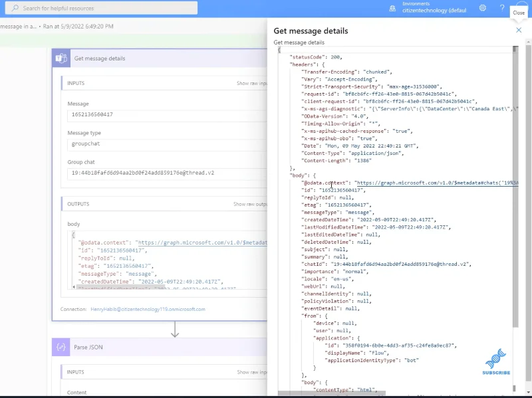The image size is (532, 398).
Task: Click the "headers" line in JSON
Action: (x=307, y=64)
